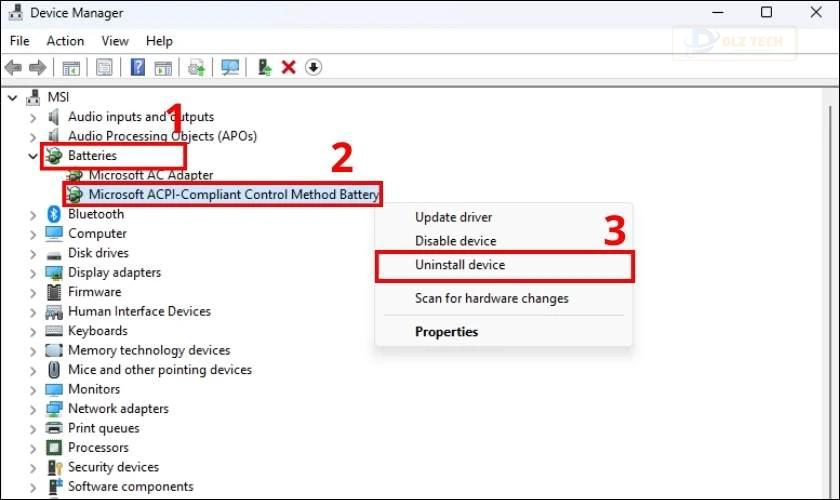Image resolution: width=840 pixels, height=500 pixels.
Task: Choose Disable device from context menu
Action: click(455, 241)
